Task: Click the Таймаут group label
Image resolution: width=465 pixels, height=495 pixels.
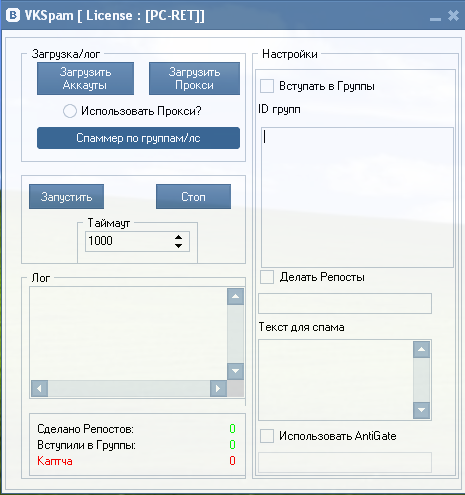Action: click(x=109, y=223)
